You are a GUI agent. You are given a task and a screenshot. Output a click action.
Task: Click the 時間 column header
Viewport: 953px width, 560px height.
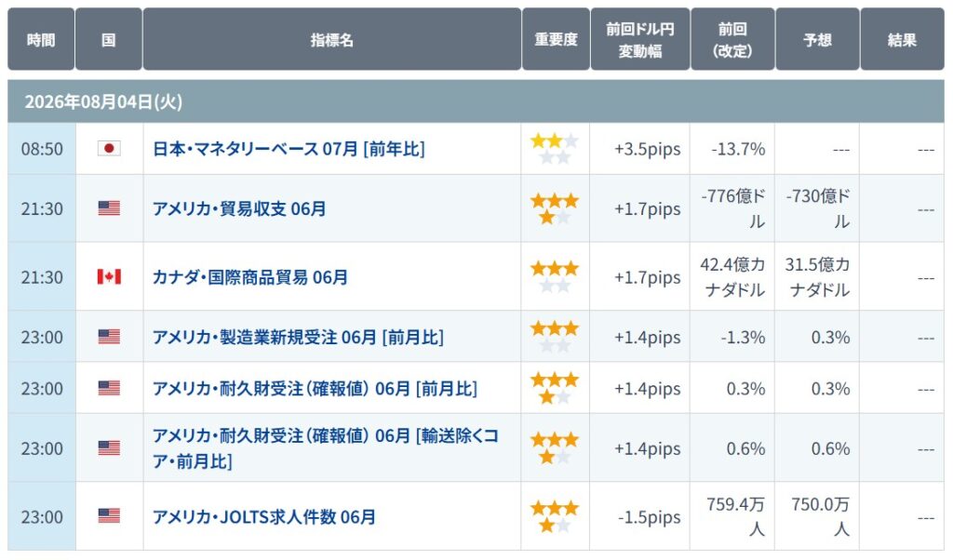(x=41, y=39)
